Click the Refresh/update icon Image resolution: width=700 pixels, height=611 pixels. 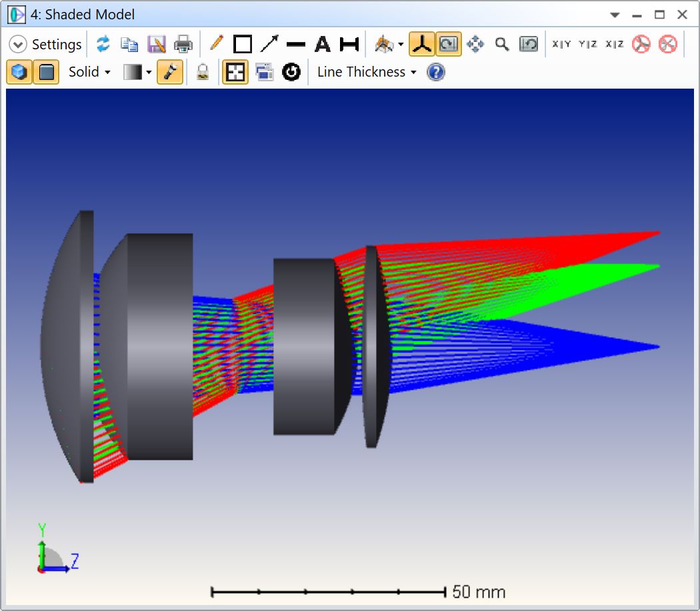103,45
